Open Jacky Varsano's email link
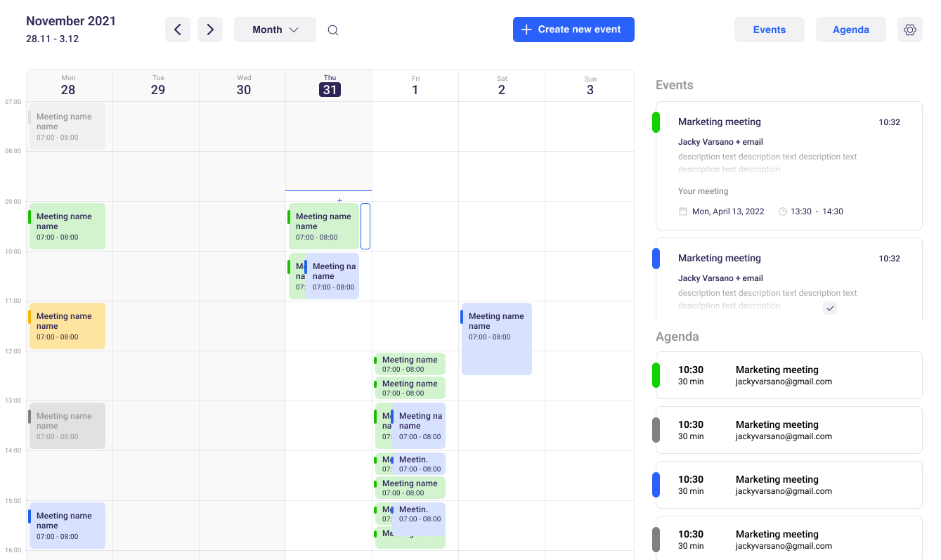 click(x=720, y=141)
